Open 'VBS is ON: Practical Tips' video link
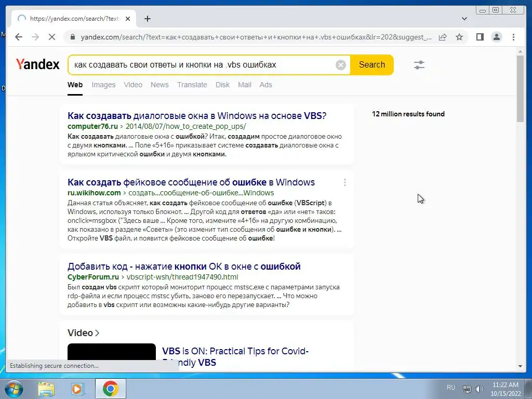The image size is (532, 399). tap(235, 356)
